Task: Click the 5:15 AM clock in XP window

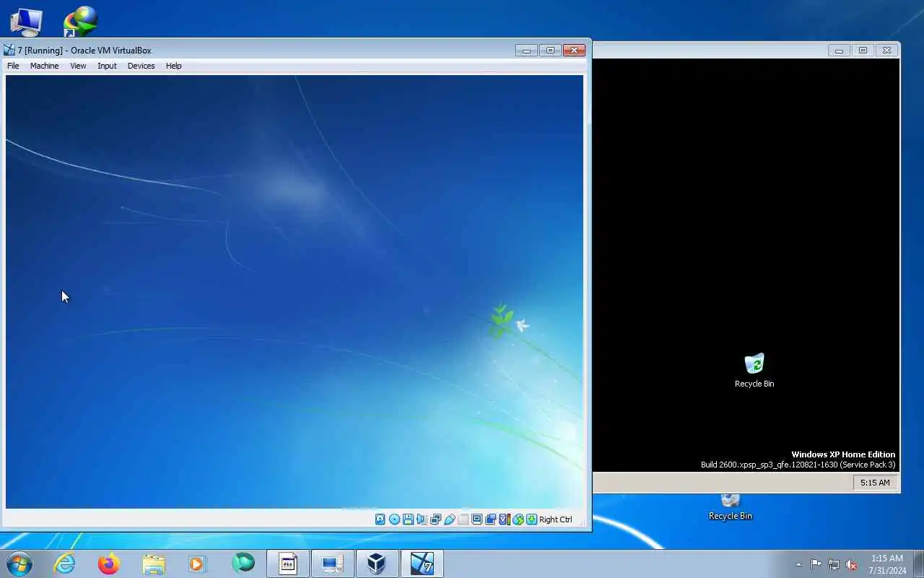Action: coord(875,483)
